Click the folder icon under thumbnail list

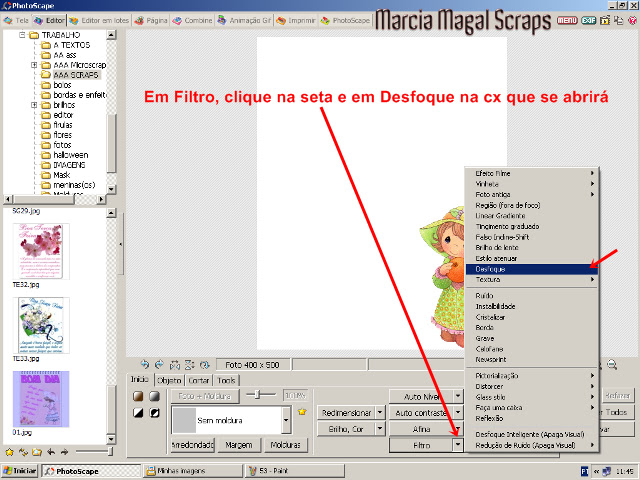tap(37, 452)
